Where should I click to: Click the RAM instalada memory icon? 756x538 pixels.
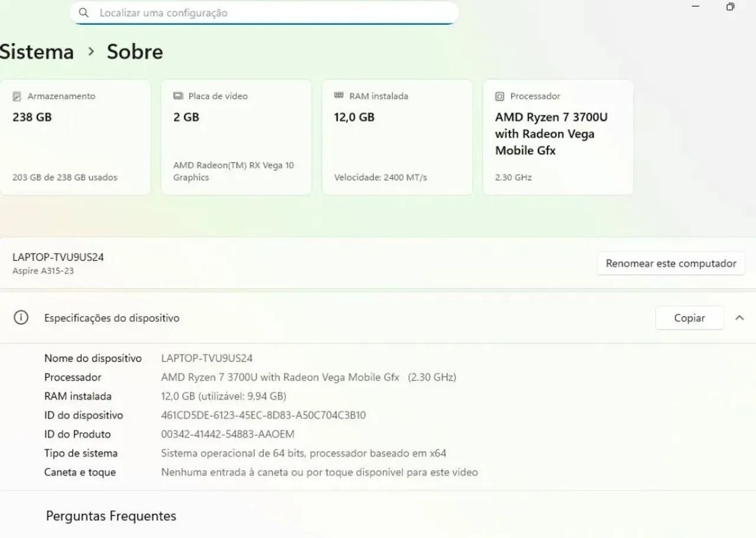click(338, 96)
